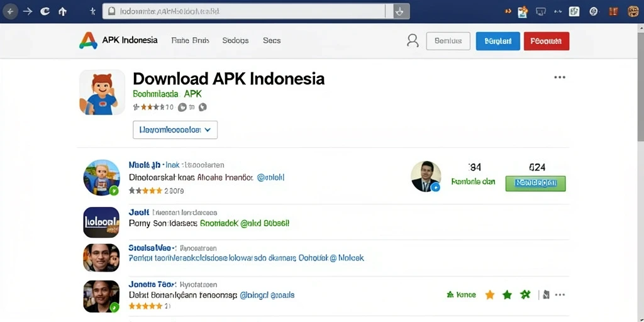Open the first list item's round game thumbnail
The image size is (644, 322).
(x=101, y=177)
